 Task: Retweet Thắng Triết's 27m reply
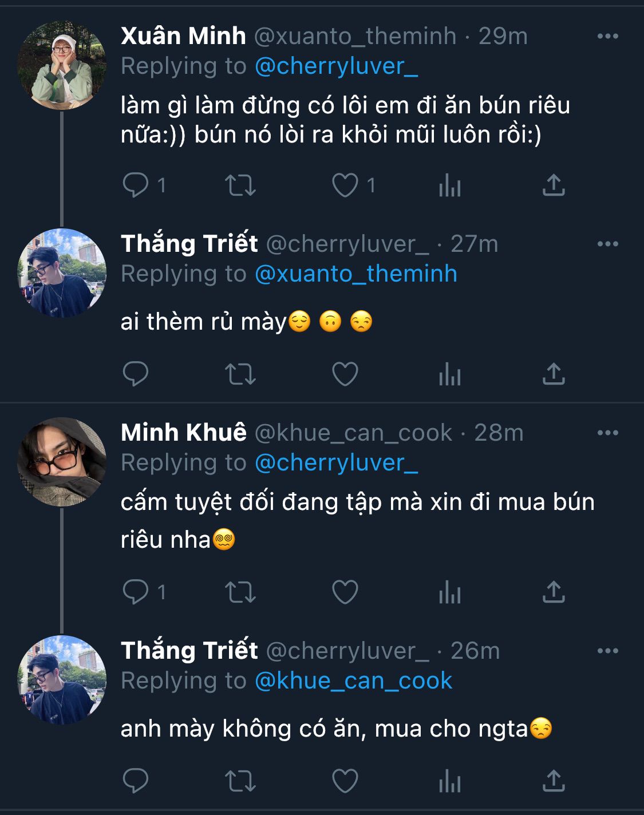click(240, 374)
